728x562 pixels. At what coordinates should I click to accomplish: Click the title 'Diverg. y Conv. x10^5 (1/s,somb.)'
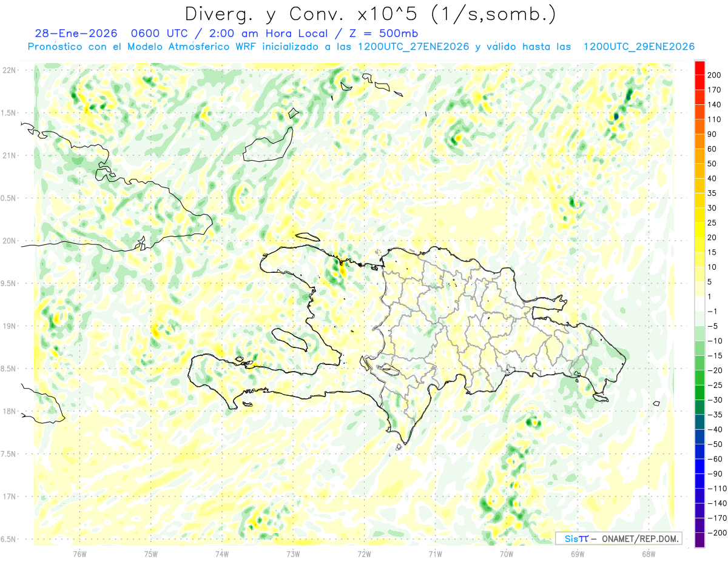pyautogui.click(x=369, y=15)
